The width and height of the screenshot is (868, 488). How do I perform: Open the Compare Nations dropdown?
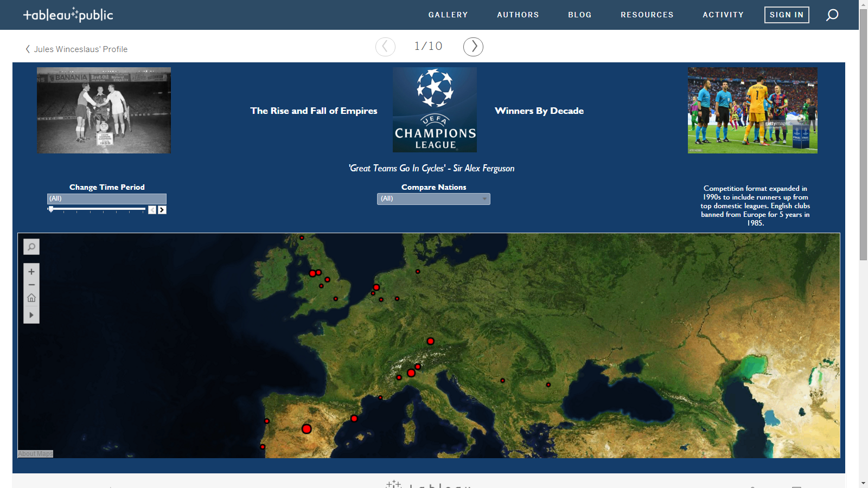click(x=433, y=199)
